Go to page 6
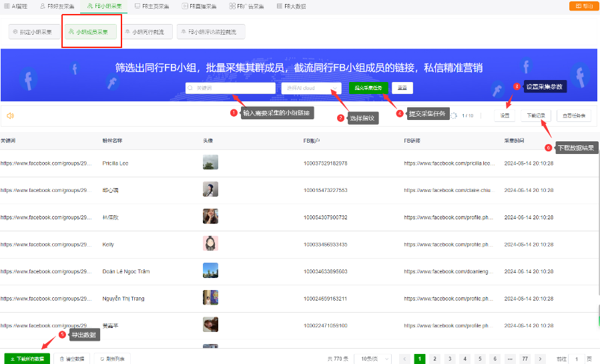The height and width of the screenshot is (364, 600). tap(495, 359)
